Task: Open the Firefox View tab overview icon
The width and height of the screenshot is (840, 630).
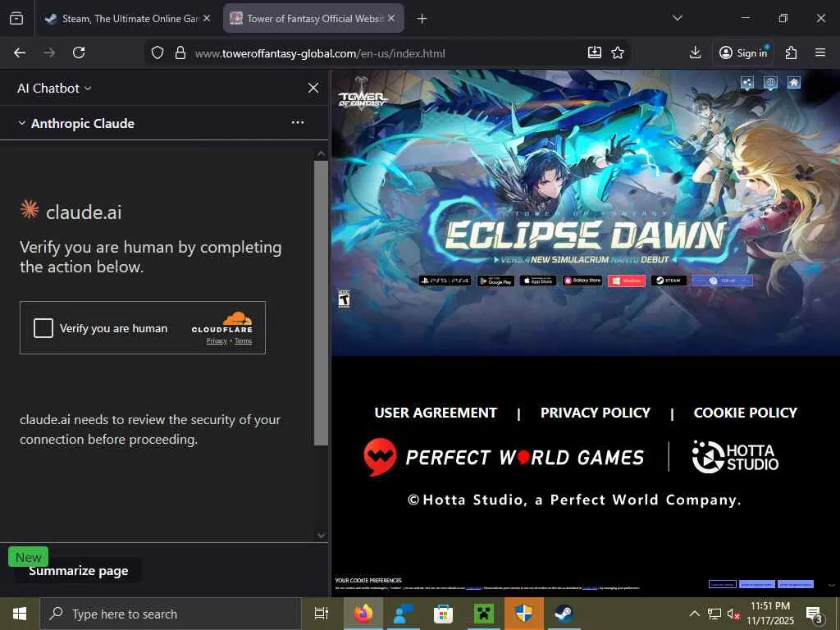Action: pos(16,19)
